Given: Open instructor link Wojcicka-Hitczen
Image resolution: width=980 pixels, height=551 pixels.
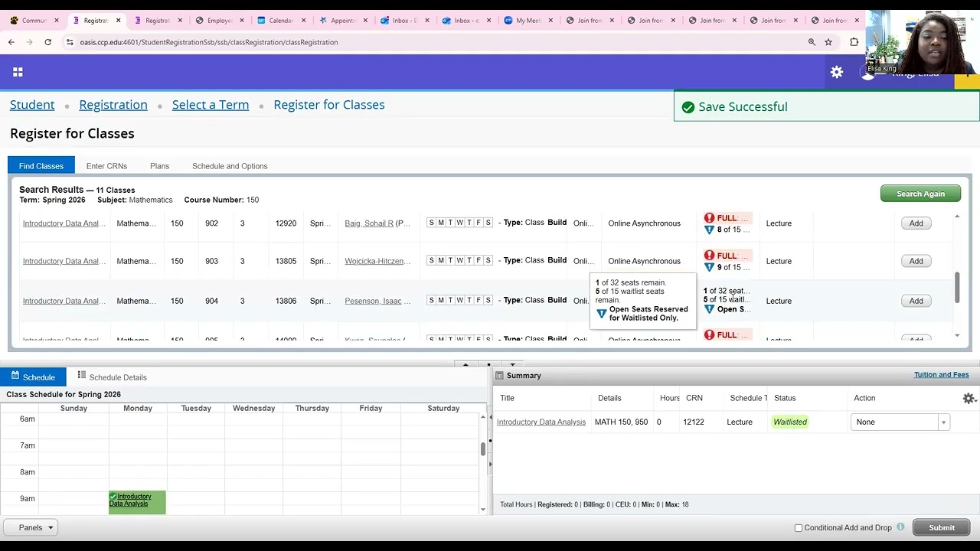Looking at the screenshot, I should click(x=377, y=261).
